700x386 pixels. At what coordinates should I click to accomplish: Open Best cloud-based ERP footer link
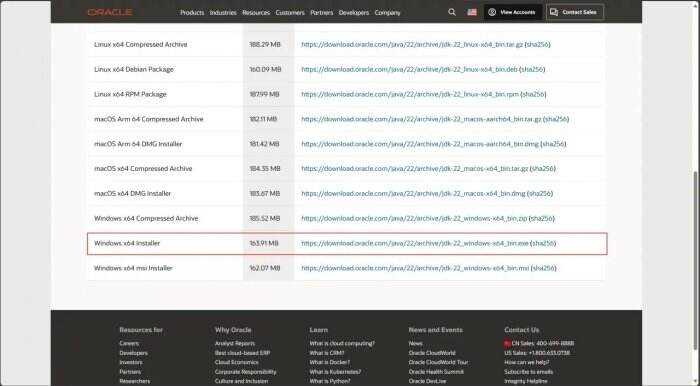(x=242, y=353)
